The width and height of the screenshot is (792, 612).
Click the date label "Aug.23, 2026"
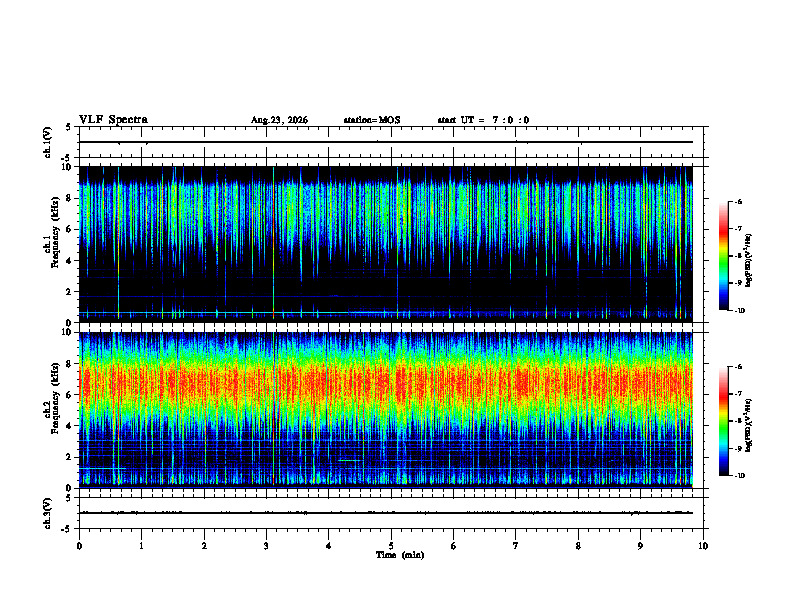point(279,120)
